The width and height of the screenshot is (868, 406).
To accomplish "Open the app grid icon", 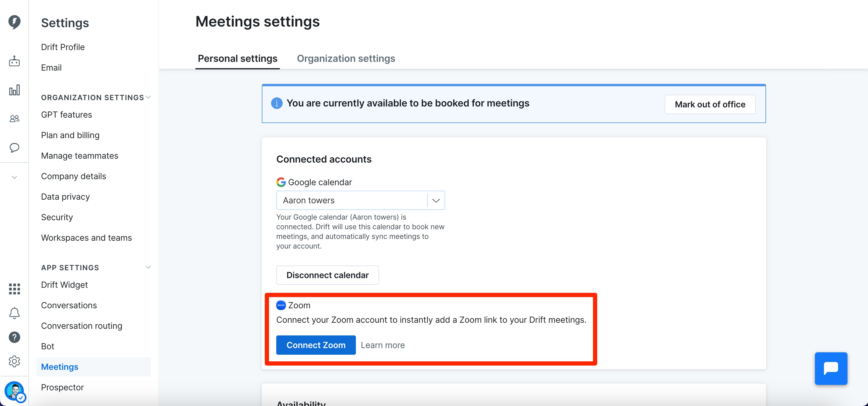I will click(x=14, y=289).
